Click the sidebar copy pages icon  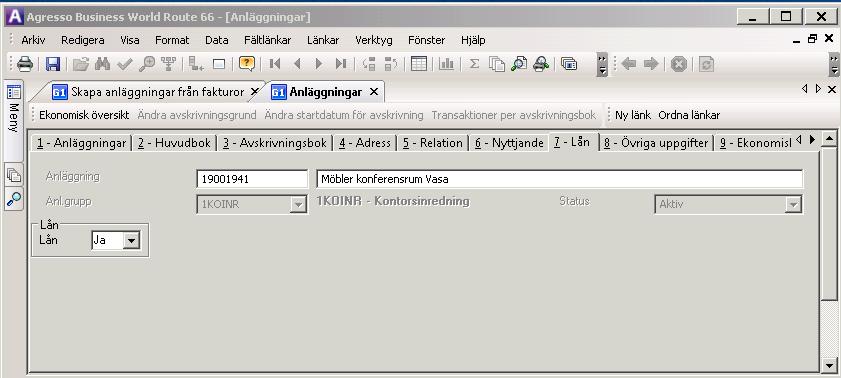(x=14, y=175)
